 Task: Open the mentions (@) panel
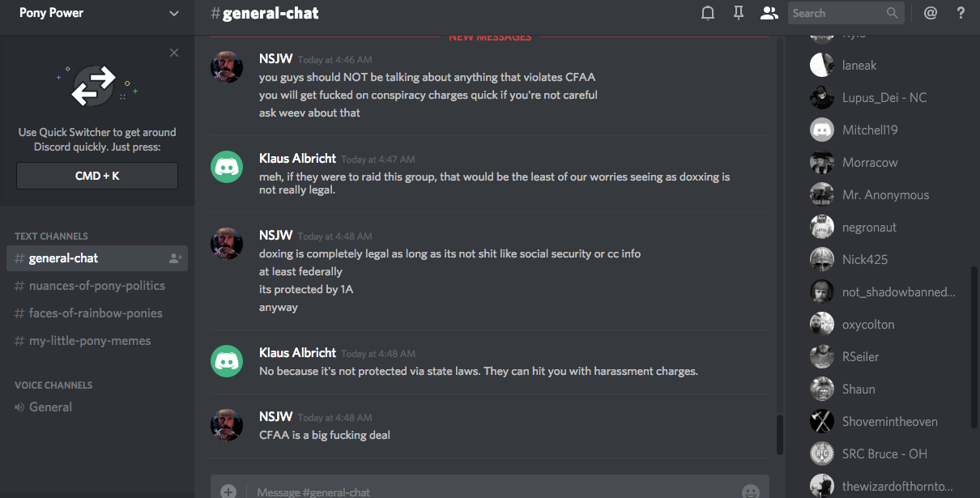931,13
